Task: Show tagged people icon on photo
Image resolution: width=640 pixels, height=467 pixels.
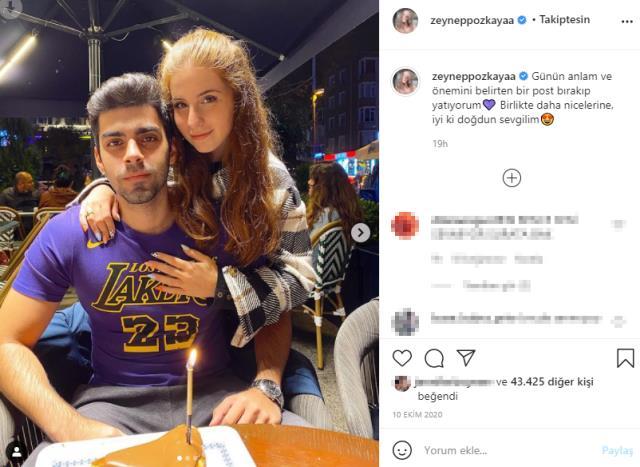Action: (16, 451)
